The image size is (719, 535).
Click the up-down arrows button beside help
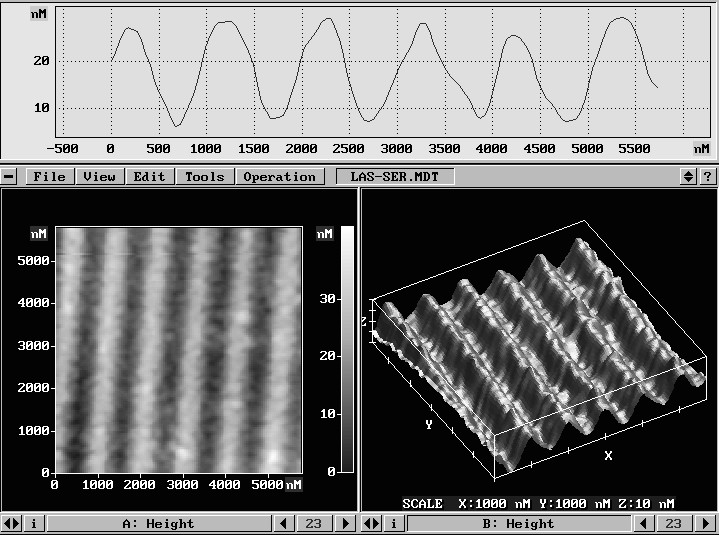[x=688, y=177]
